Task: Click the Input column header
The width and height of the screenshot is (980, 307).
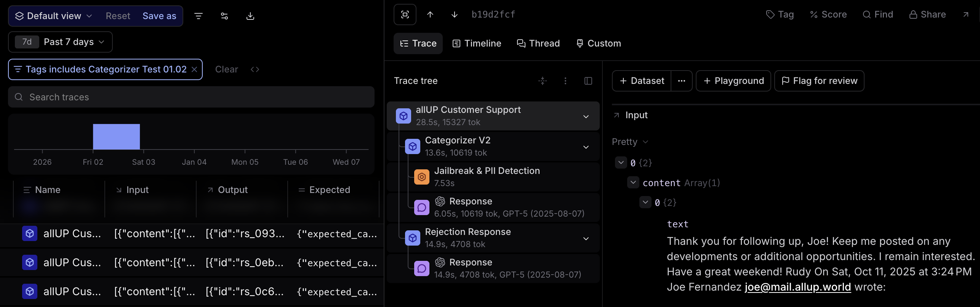Action: (132, 190)
